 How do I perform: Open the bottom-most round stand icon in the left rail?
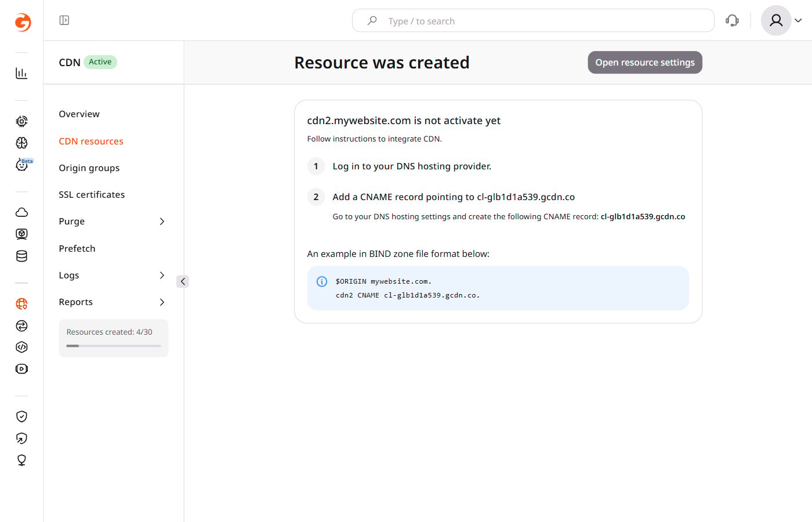[21, 460]
